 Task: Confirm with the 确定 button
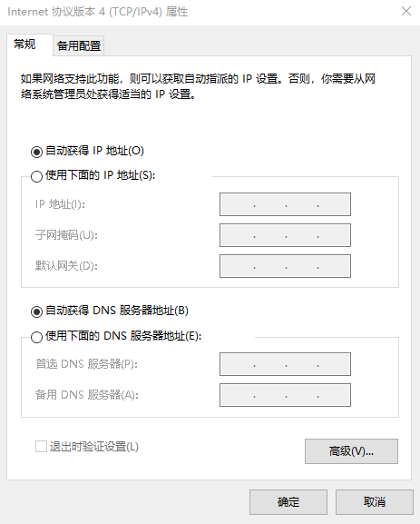point(288,502)
